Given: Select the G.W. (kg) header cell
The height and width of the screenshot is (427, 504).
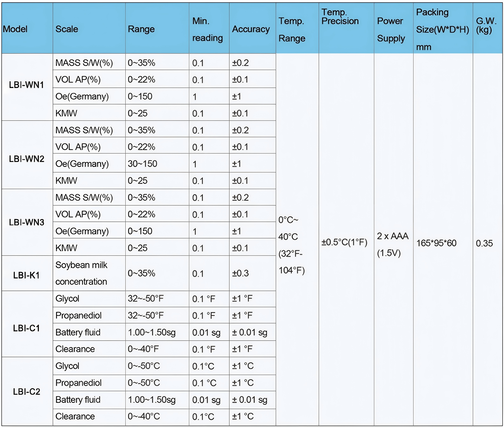Looking at the screenshot, I should (x=486, y=25).
